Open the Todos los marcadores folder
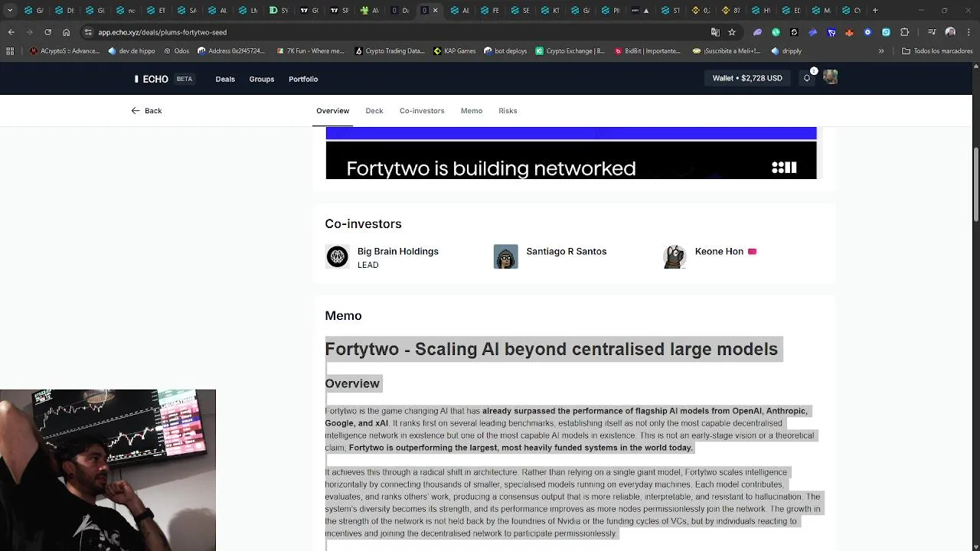This screenshot has height=551, width=980. (x=937, y=51)
